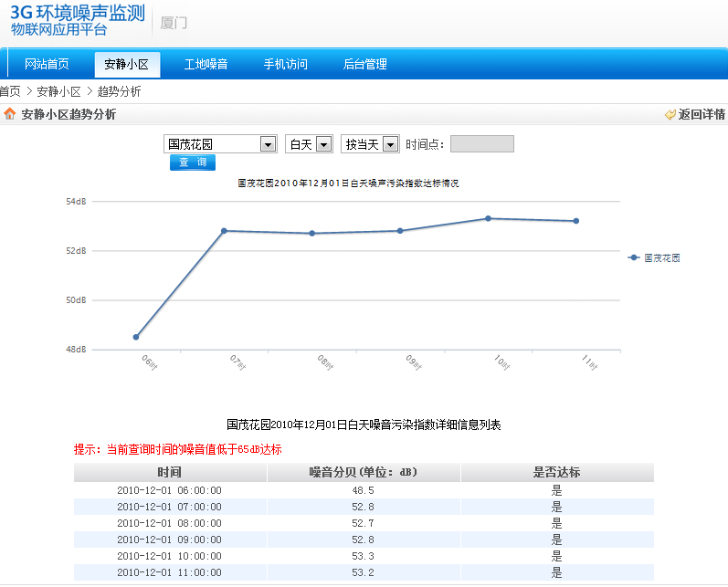The image size is (728, 587).
Task: Click the 06时 data point on chart
Action: tap(136, 337)
